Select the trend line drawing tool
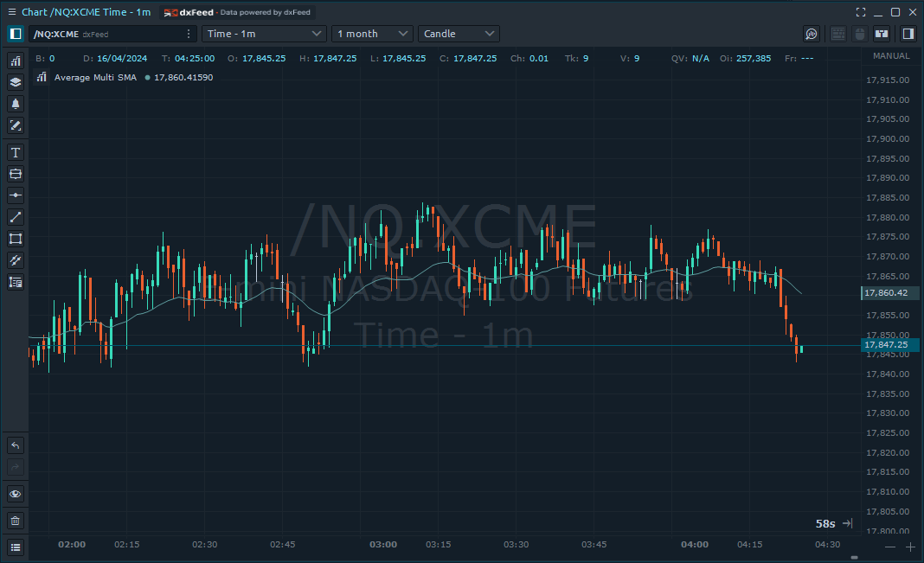 pyautogui.click(x=15, y=217)
